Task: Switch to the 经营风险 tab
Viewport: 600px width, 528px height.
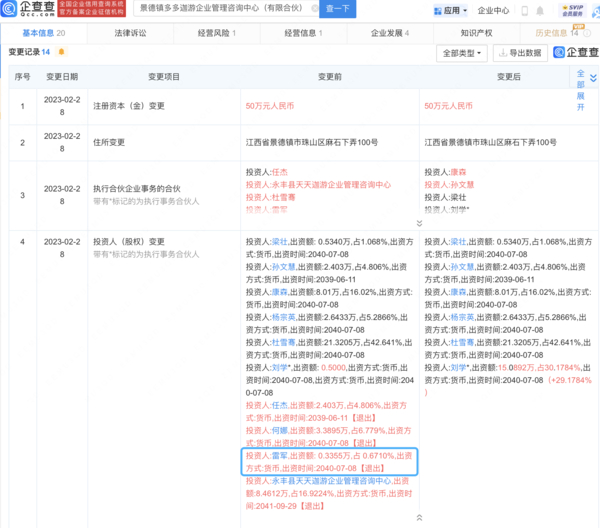Action: 217,33
